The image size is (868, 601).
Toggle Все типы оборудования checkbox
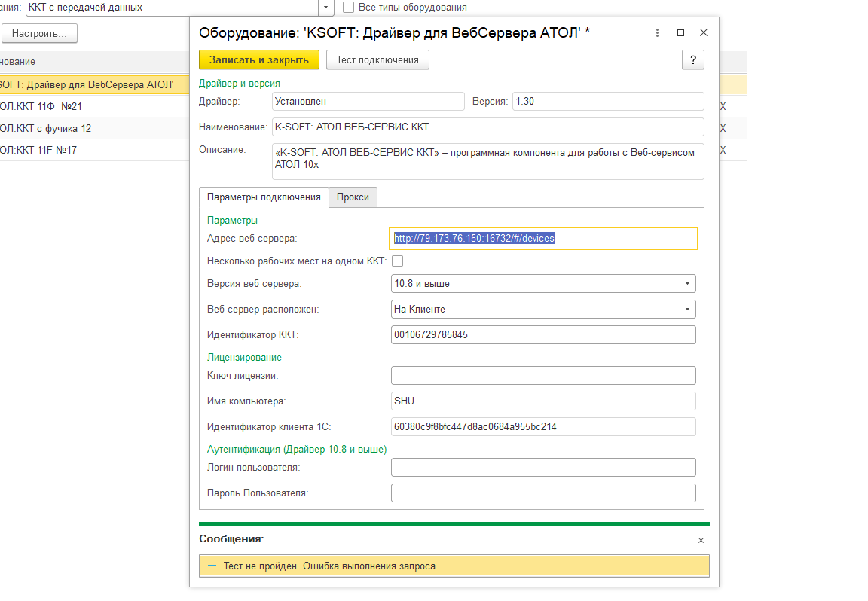pyautogui.click(x=349, y=8)
